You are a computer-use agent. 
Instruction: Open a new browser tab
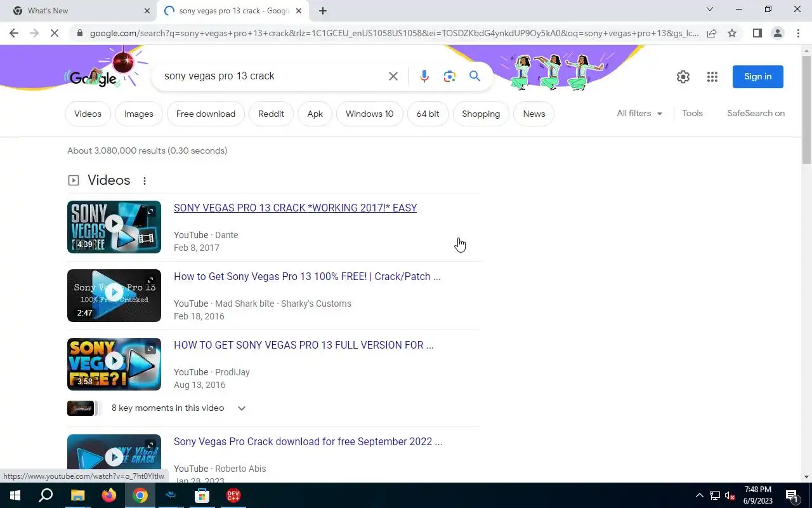click(x=323, y=11)
